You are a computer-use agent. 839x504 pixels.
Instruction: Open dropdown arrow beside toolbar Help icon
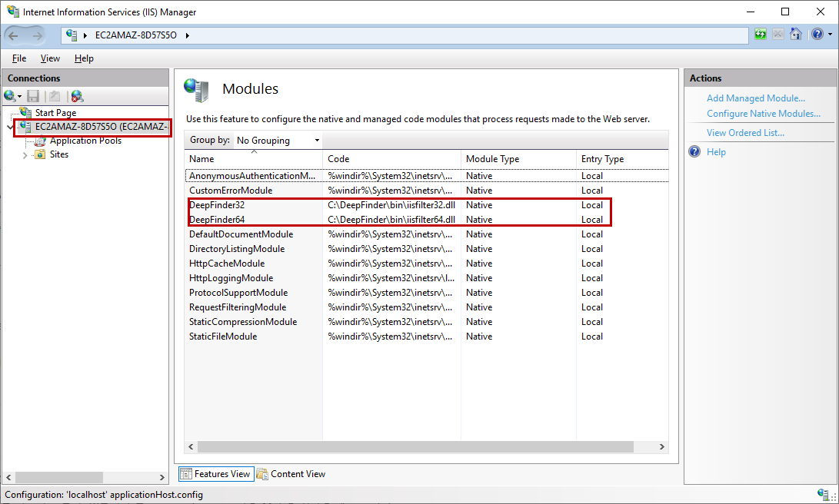click(830, 35)
